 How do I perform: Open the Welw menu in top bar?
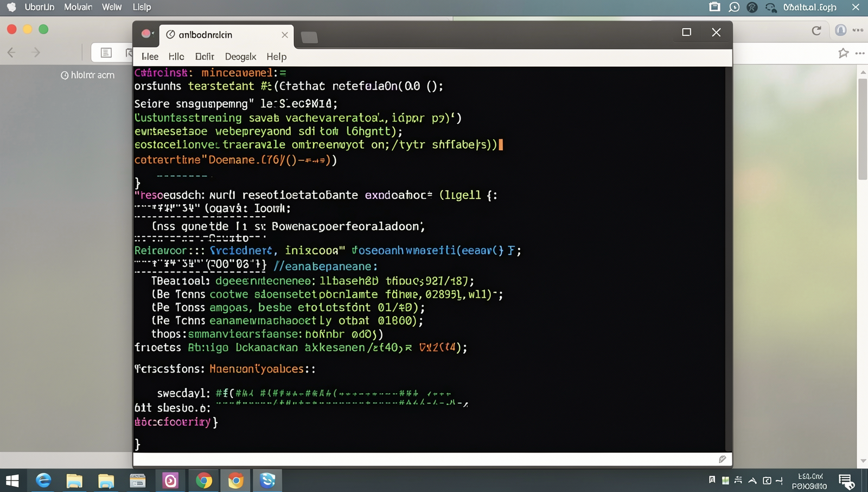112,7
